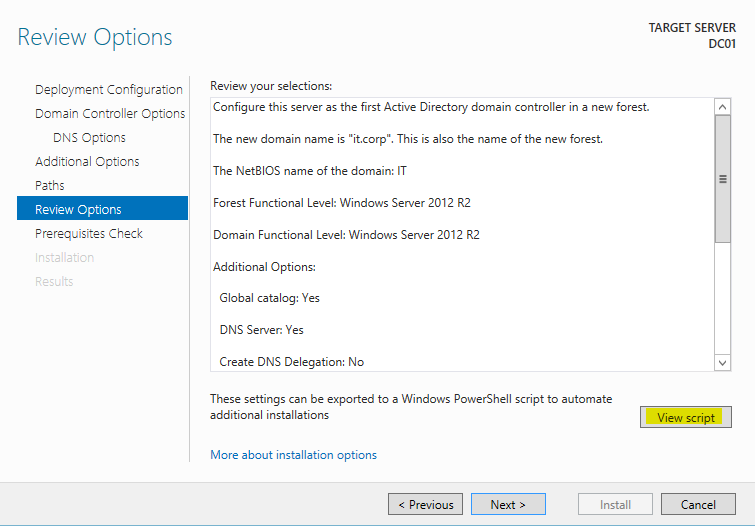The image size is (755, 526).
Task: Click the 'Configure this server as the first' line
Action: (x=431, y=107)
